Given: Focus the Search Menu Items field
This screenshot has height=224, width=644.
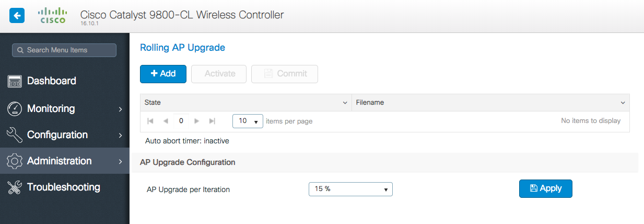Looking at the screenshot, I should point(64,50).
